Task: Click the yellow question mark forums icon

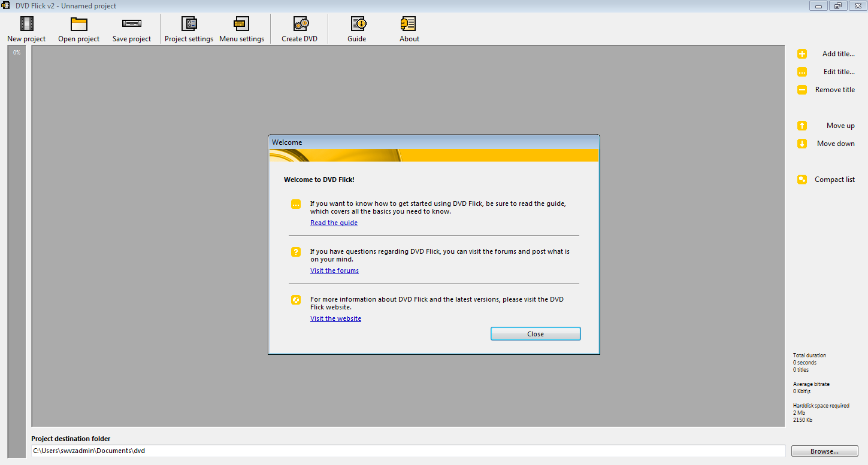Action: (x=296, y=252)
